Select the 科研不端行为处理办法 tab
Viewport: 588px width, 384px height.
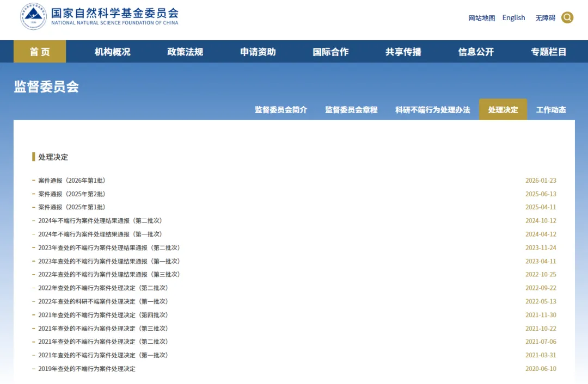[432, 110]
